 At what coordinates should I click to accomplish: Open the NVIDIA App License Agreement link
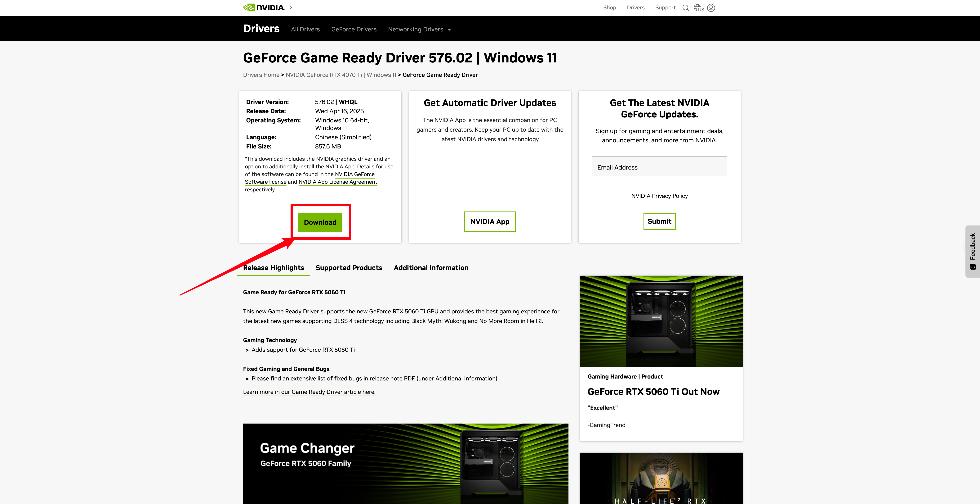coord(338,182)
